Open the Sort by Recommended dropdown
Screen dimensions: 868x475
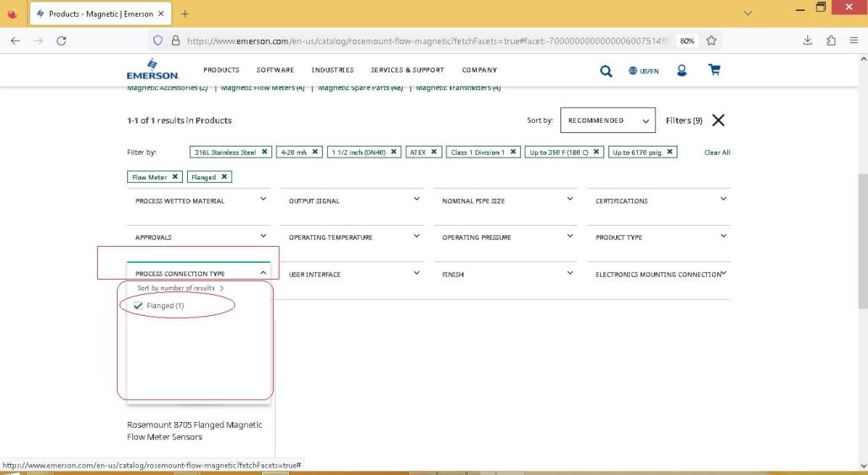(608, 120)
